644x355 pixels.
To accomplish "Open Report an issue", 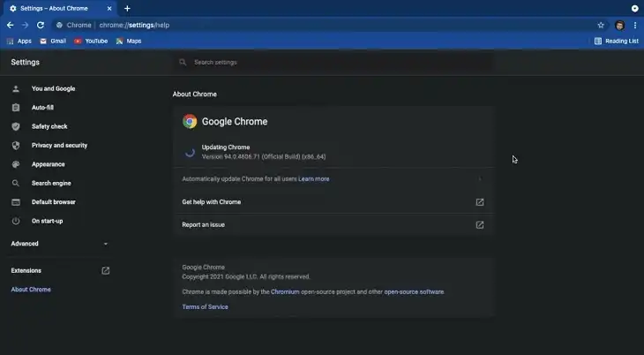I will click(x=333, y=224).
